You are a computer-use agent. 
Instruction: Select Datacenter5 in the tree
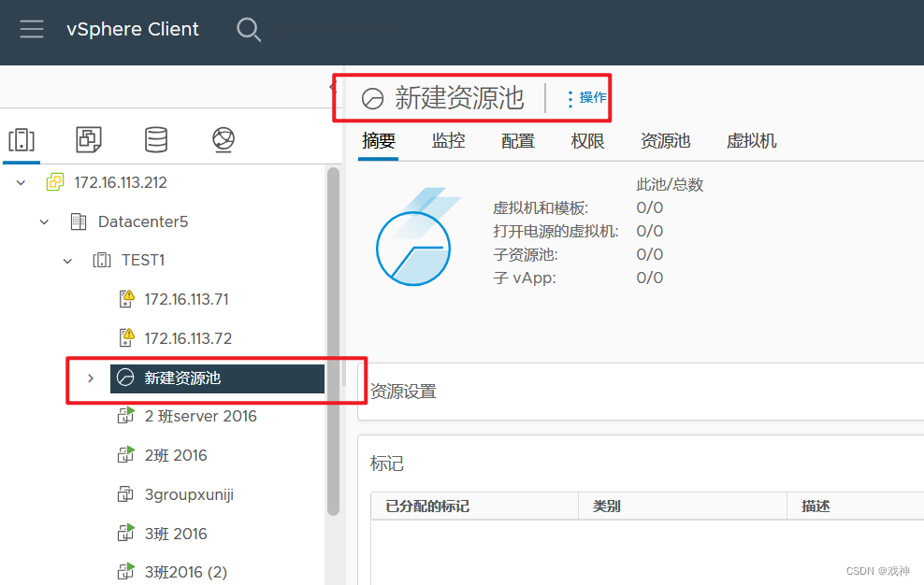pos(143,222)
